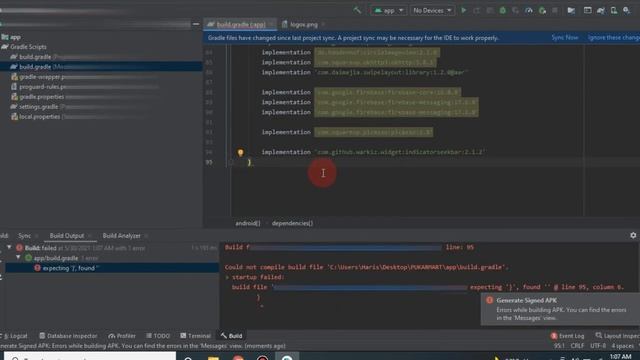The height and width of the screenshot is (360, 640).
Task: Open the TODO tool window
Action: click(x=158, y=336)
